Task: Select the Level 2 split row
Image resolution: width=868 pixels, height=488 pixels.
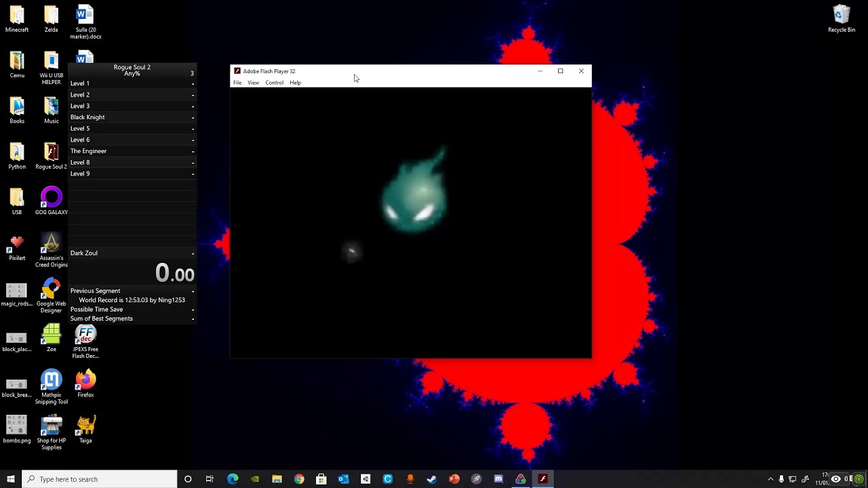Action: point(132,95)
